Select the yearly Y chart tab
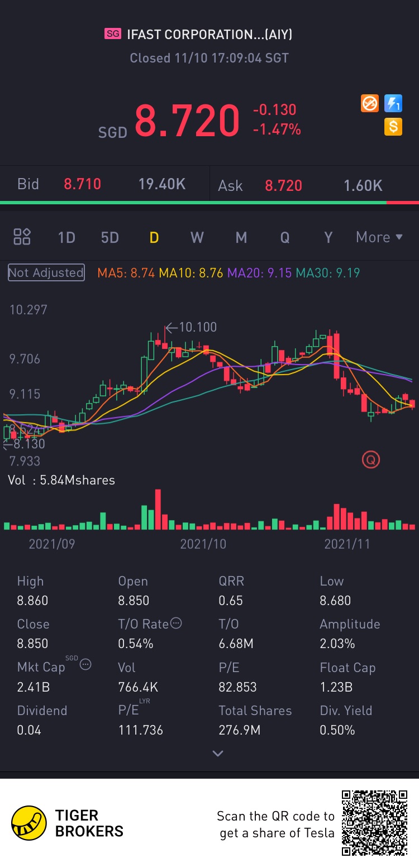The image size is (419, 868). point(328,237)
